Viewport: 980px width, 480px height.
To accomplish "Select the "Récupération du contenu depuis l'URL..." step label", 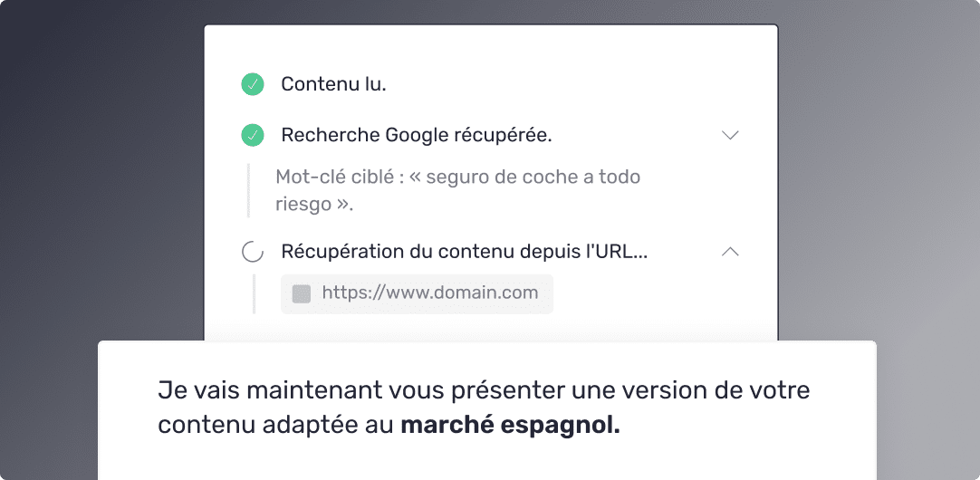I will pyautogui.click(x=464, y=252).
